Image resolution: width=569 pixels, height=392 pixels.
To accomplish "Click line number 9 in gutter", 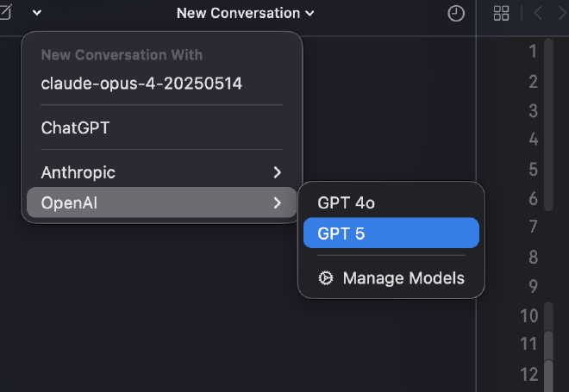I will [x=533, y=286].
